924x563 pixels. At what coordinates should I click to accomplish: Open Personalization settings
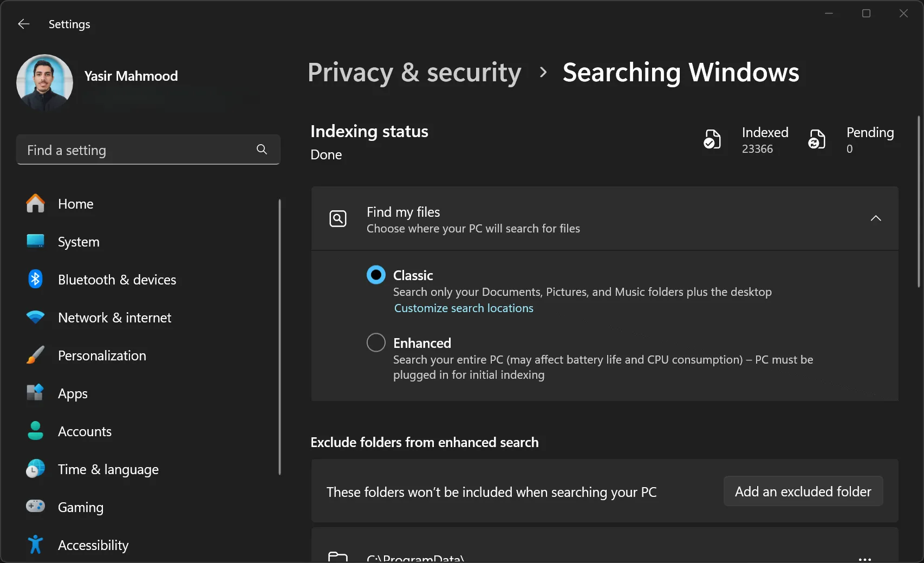click(x=101, y=355)
